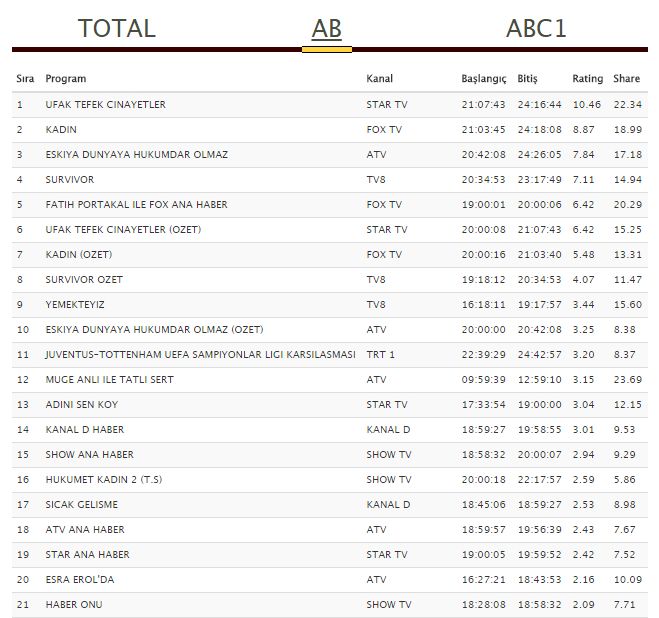
Task: Select HUKUMET KADIN 2 (T.S) program
Action: [x=104, y=480]
